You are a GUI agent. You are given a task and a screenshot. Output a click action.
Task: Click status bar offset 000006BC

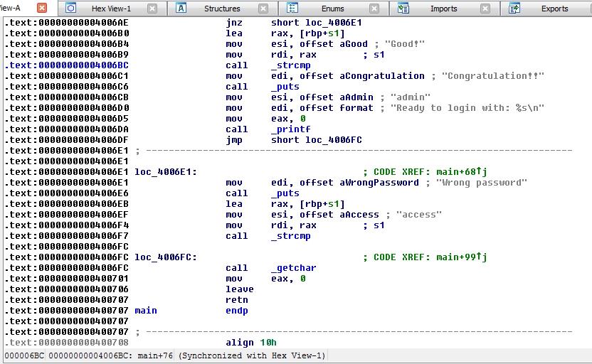pos(24,355)
